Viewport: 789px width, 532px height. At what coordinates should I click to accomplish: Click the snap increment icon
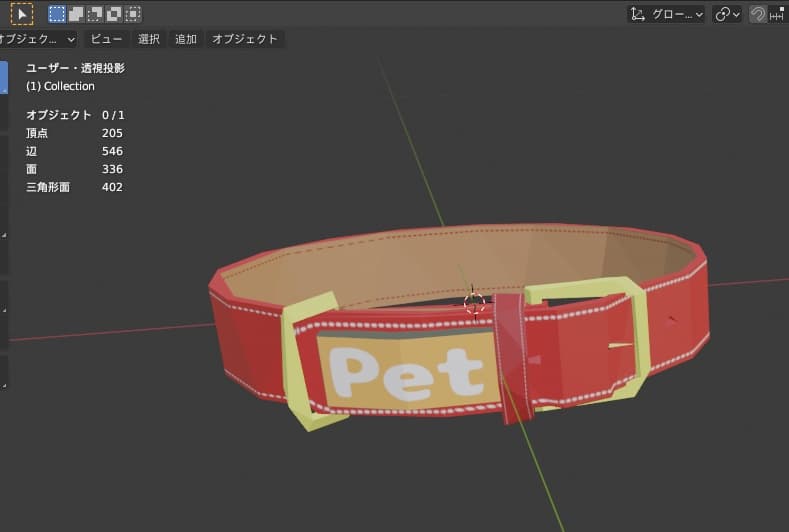pos(777,14)
